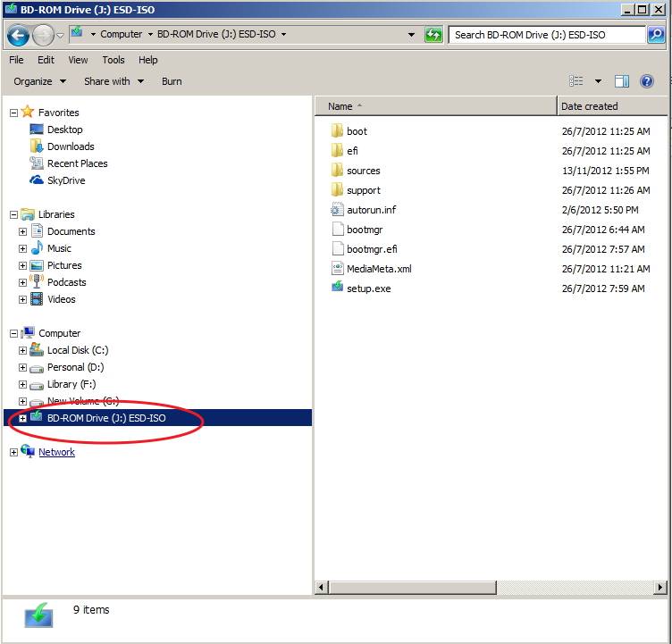Viewport: 672px width, 644px height.
Task: Click the Burn button
Action: [x=172, y=81]
